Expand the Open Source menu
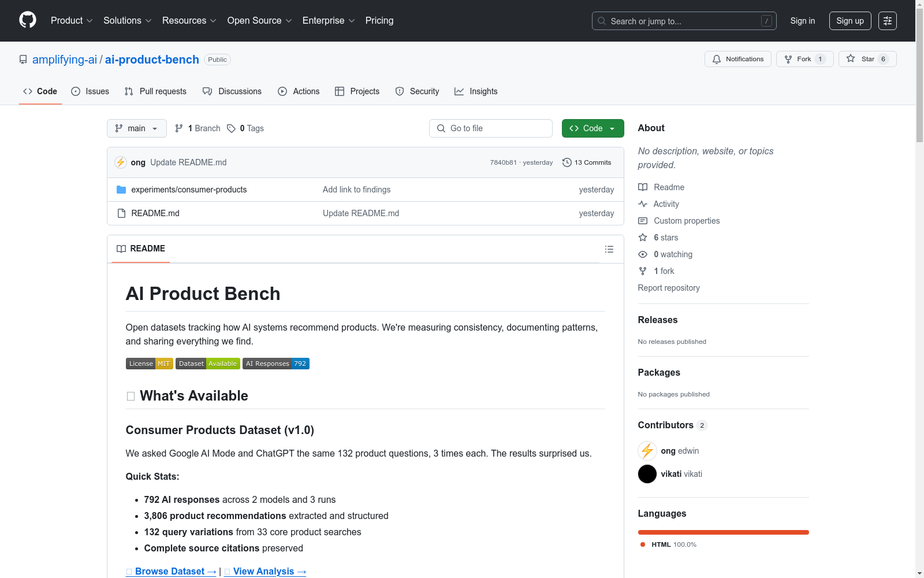The width and height of the screenshot is (924, 578). pos(259,21)
